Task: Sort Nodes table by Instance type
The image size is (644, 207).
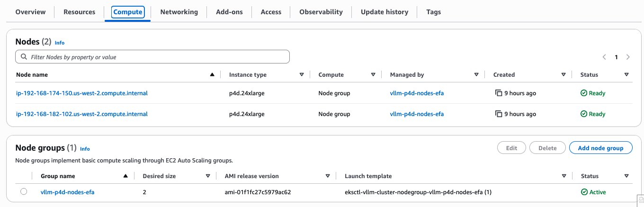Action: pyautogui.click(x=302, y=75)
